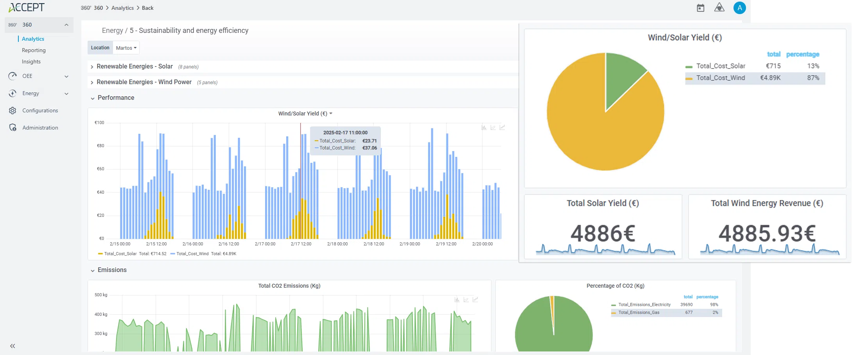Click the 360° breadcrumb icon
868x355 pixels.
point(86,8)
